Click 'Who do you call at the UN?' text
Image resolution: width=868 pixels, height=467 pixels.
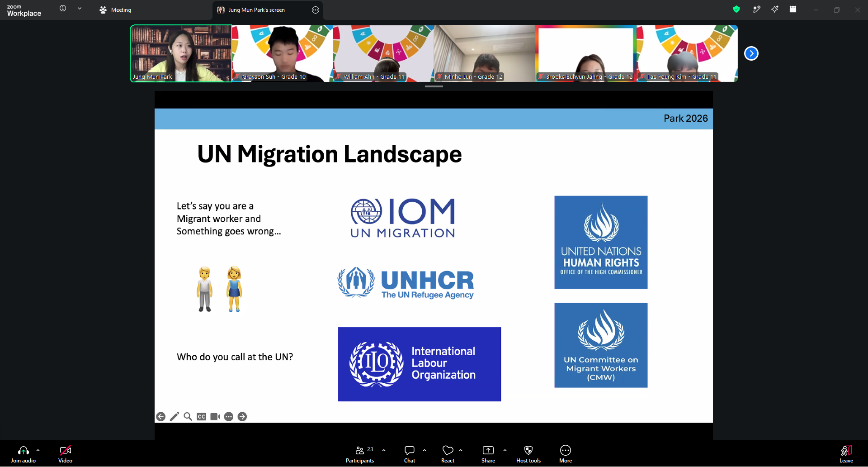[235, 357]
